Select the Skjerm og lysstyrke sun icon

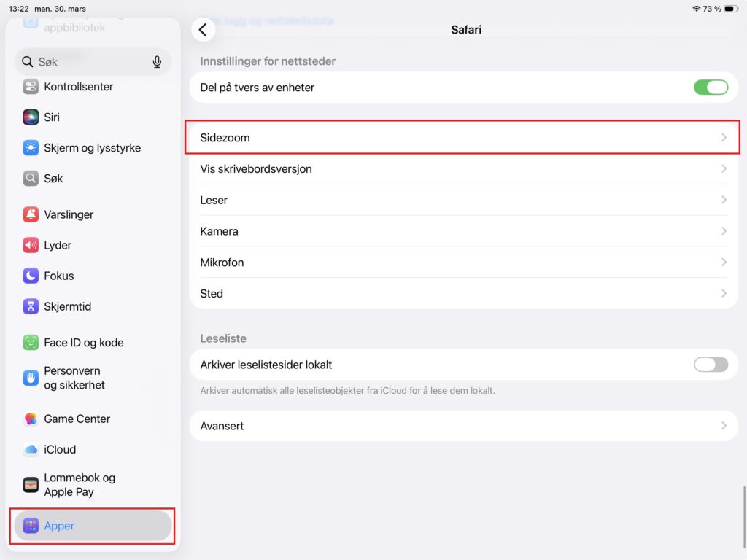tap(31, 147)
